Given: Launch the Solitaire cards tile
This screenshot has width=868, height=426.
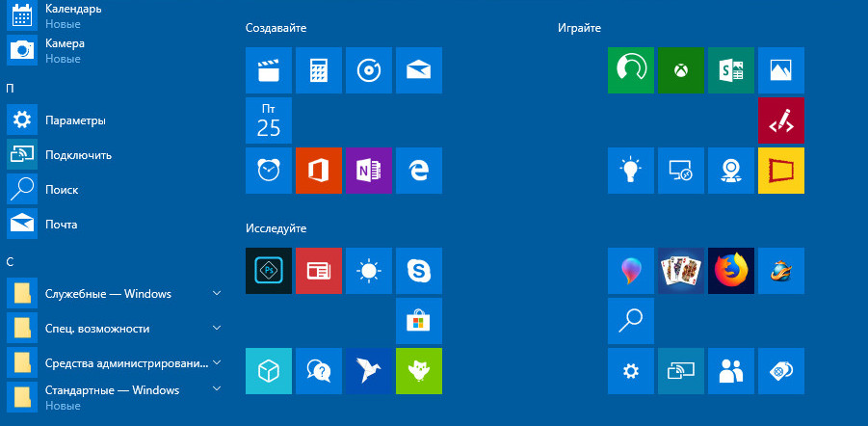Looking at the screenshot, I should [681, 271].
